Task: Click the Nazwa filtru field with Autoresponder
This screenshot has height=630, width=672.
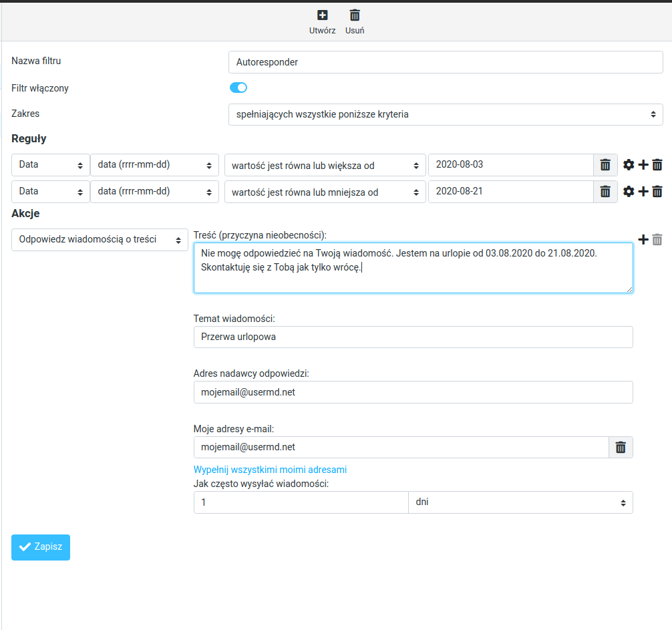Action: [x=446, y=62]
